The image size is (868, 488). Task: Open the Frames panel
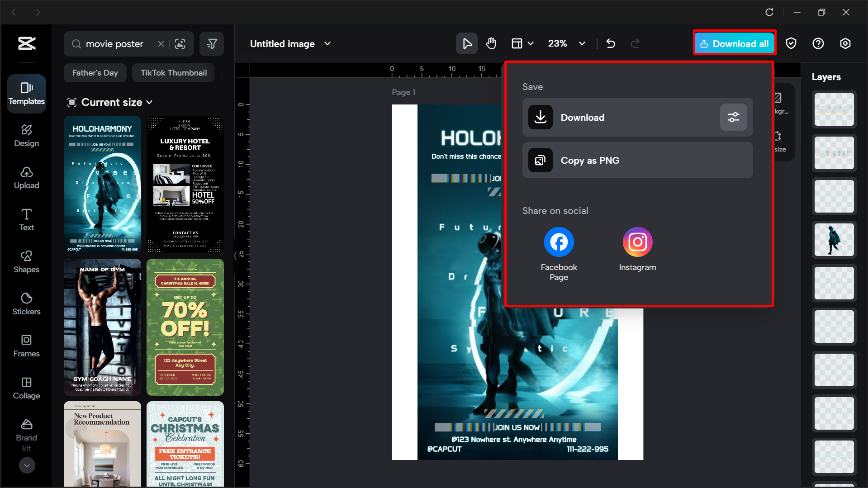click(x=26, y=346)
